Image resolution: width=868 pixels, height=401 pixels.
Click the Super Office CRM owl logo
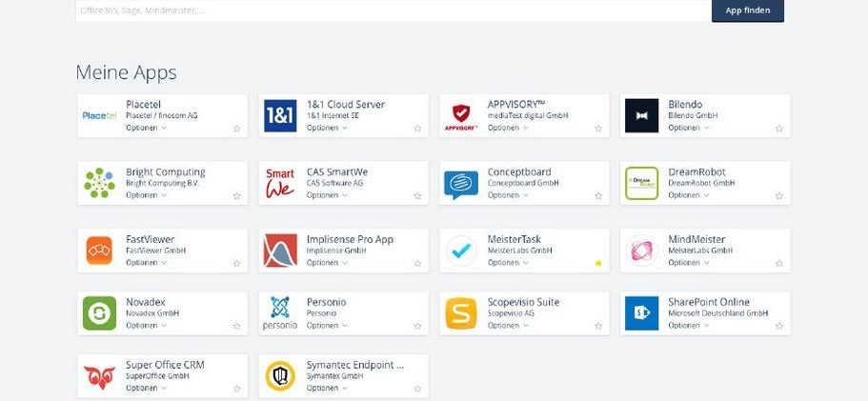point(100,376)
